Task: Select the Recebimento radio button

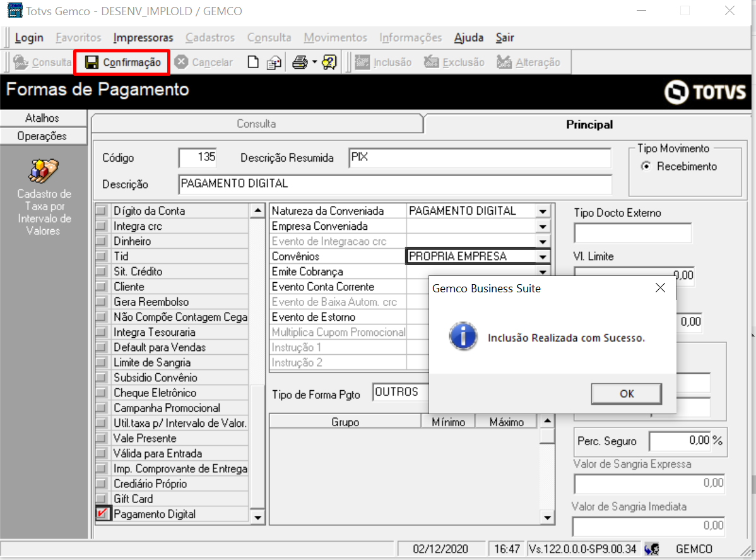Action: (x=646, y=167)
